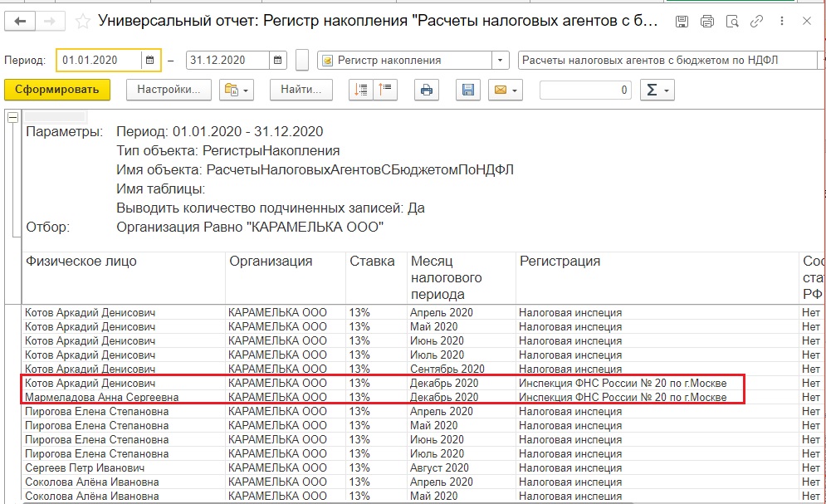Open the three-dot more actions menu
The height and width of the screenshot is (504, 826).
782,21
